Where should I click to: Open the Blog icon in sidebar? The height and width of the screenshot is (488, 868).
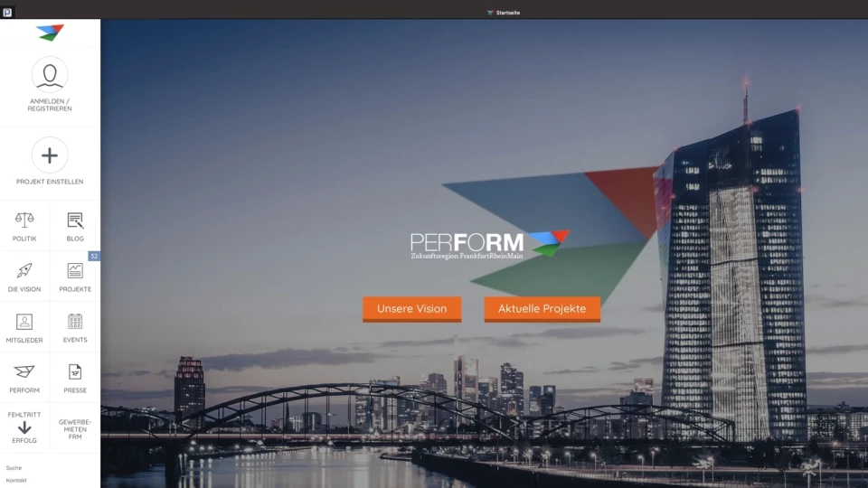point(75,221)
